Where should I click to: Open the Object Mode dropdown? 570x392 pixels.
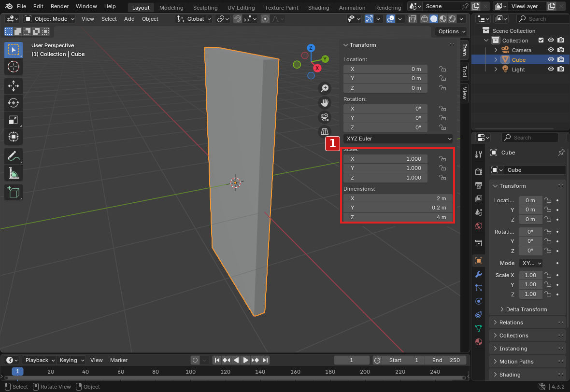(49, 19)
